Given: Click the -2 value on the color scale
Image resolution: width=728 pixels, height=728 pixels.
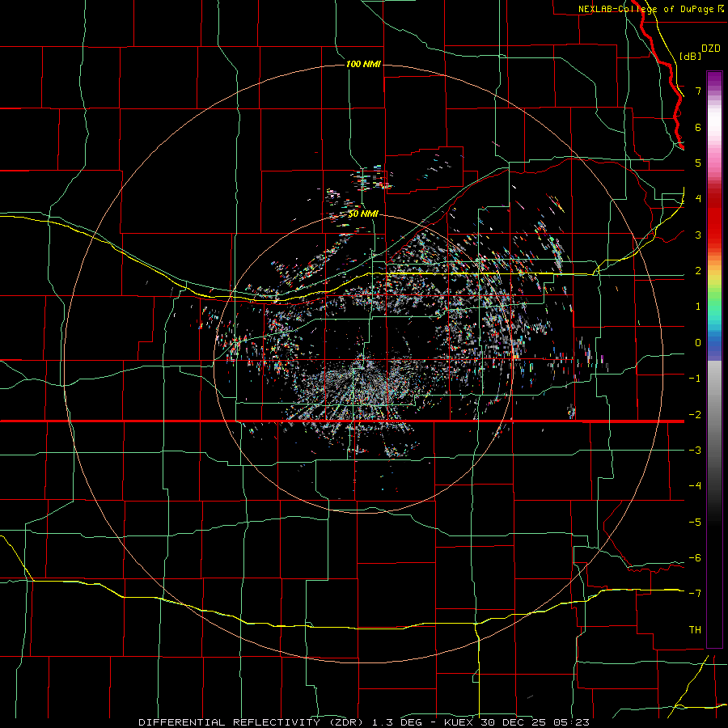Looking at the screenshot, I should (695, 414).
